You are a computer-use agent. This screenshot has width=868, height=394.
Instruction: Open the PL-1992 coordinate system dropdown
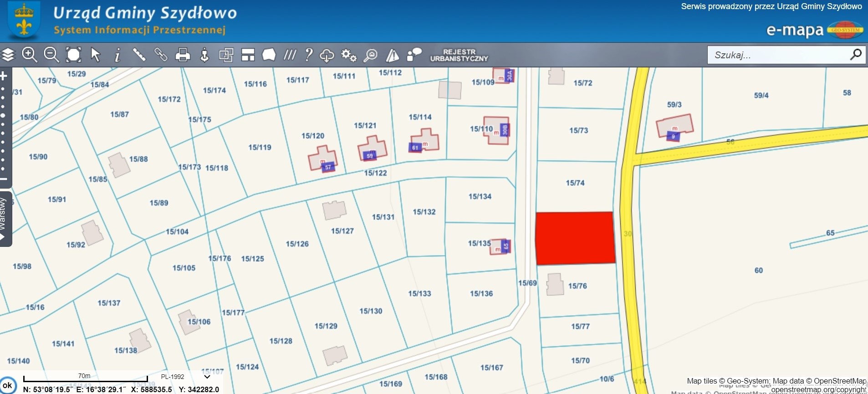pyautogui.click(x=207, y=377)
